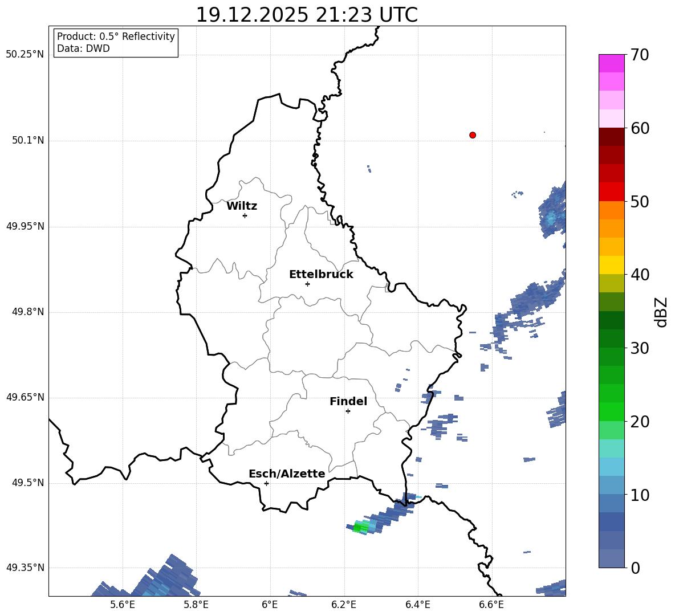675x616 pixels.
Task: Click the Esch/Alzette city label
Action: pyautogui.click(x=287, y=474)
